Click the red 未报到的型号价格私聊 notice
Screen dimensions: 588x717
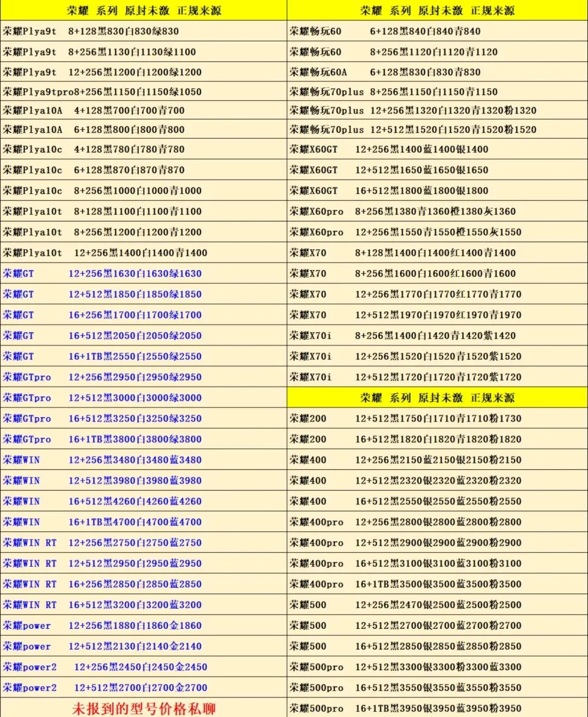click(144, 708)
